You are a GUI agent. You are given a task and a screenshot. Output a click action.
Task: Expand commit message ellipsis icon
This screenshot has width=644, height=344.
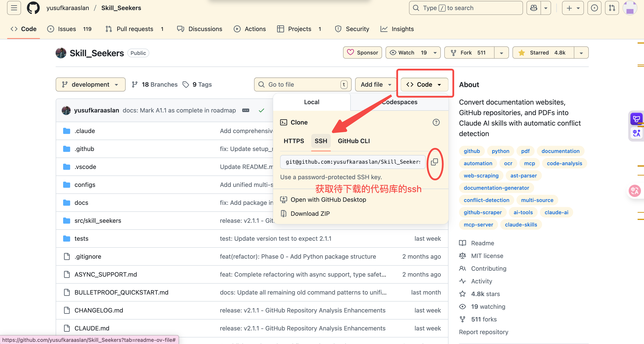246,110
